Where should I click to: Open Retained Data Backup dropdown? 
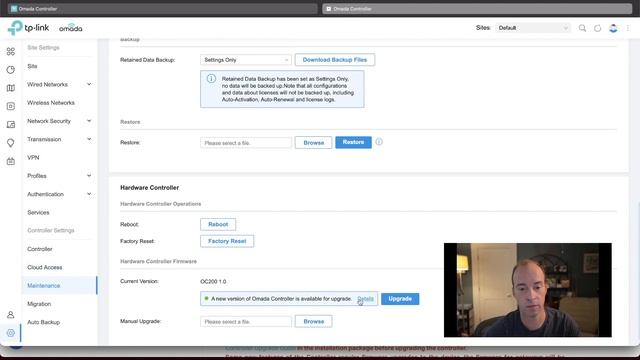tap(246, 60)
